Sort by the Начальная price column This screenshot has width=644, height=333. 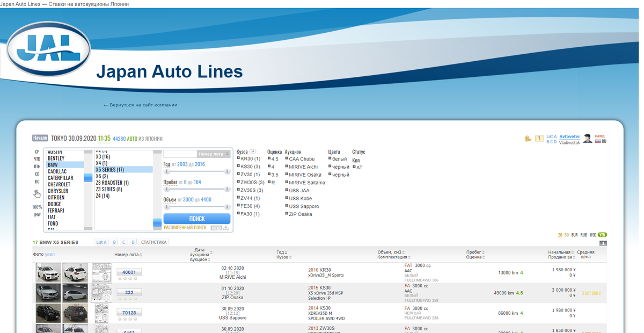560,252
